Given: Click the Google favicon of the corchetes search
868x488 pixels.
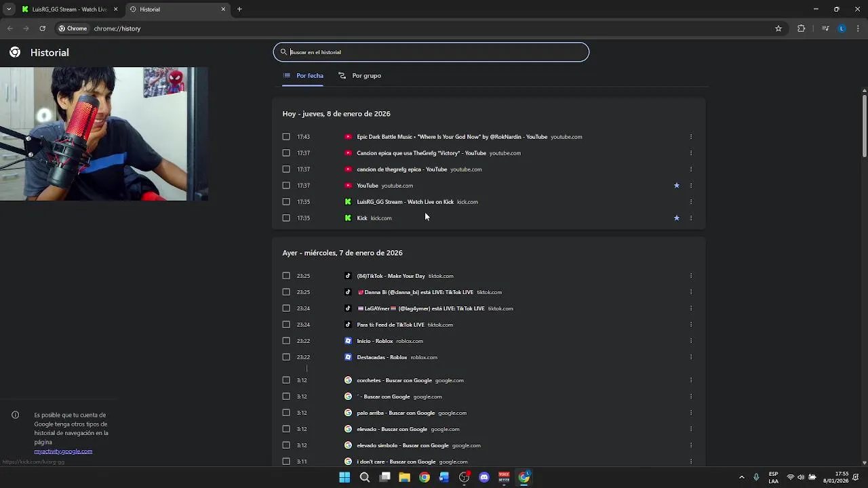Looking at the screenshot, I should point(348,380).
